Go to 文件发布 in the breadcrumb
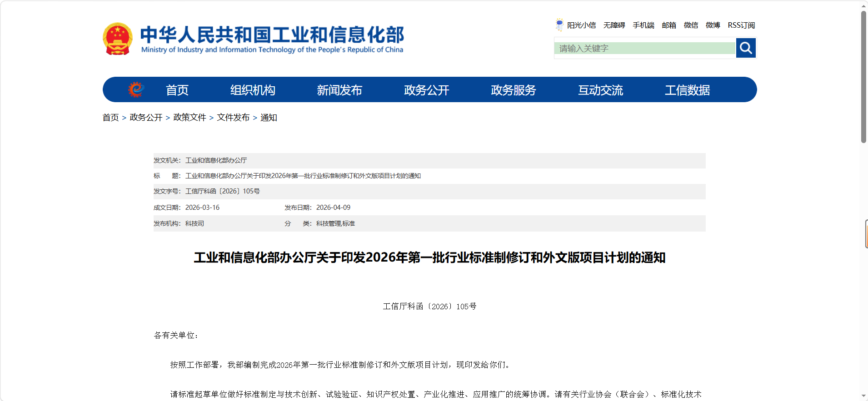Image resolution: width=868 pixels, height=401 pixels. 233,118
